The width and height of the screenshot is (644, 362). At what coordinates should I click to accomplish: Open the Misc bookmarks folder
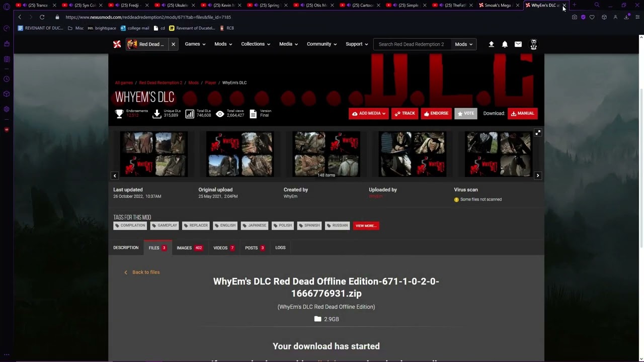(x=76, y=28)
